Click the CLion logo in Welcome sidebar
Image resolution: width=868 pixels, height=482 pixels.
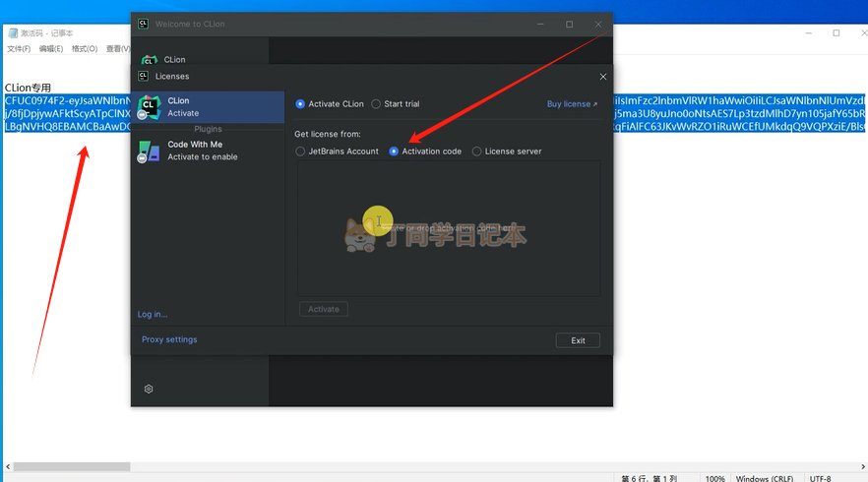[149, 60]
